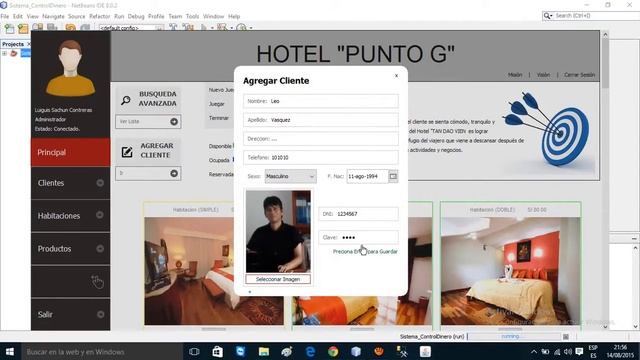Image resolution: width=640 pixels, height=360 pixels.
Task: Click the running progress bar in status bar
Action: point(514,336)
